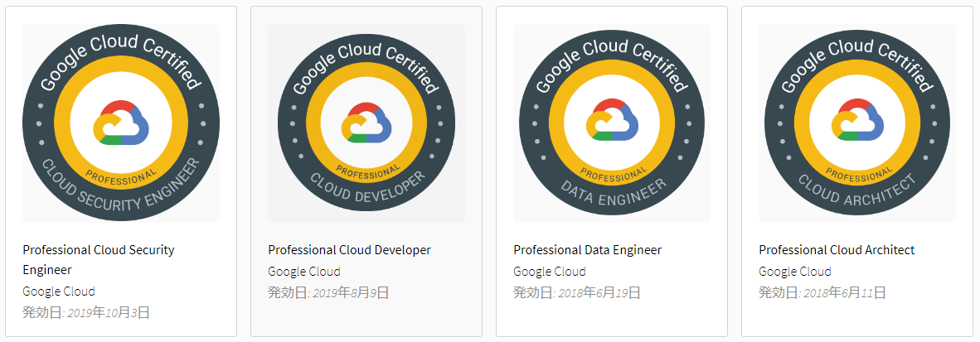Open the Cloud Developer badge image

[366, 123]
